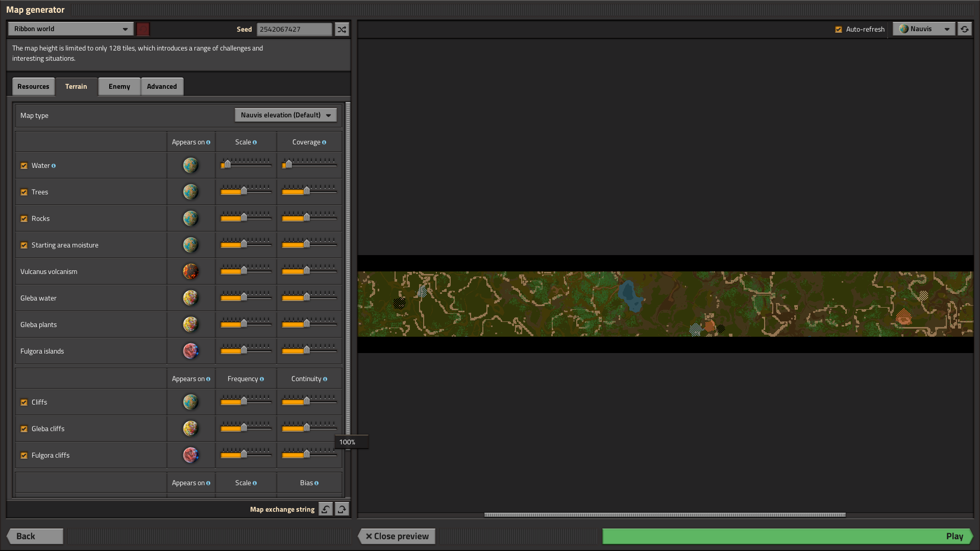The image size is (980, 551).
Task: Disable the Cliffs visibility checkbox
Action: coord(24,402)
